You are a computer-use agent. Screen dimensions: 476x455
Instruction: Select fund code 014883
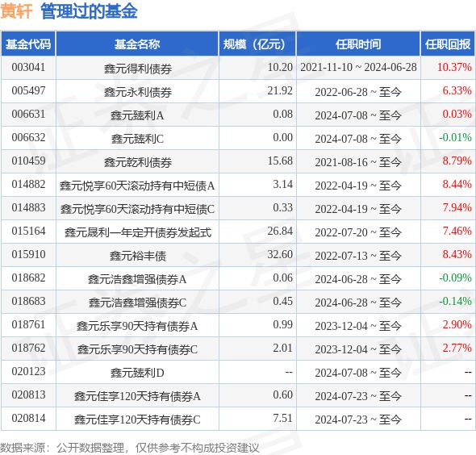point(28,207)
